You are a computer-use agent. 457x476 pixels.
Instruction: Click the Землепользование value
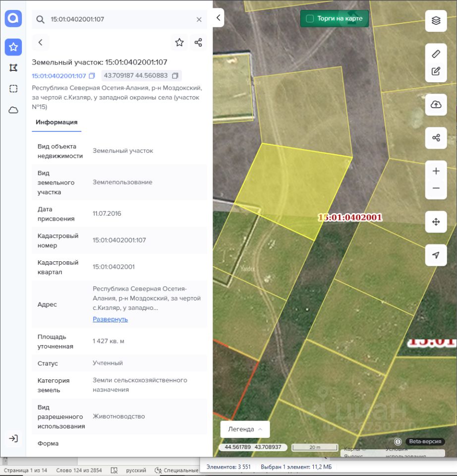point(122,182)
